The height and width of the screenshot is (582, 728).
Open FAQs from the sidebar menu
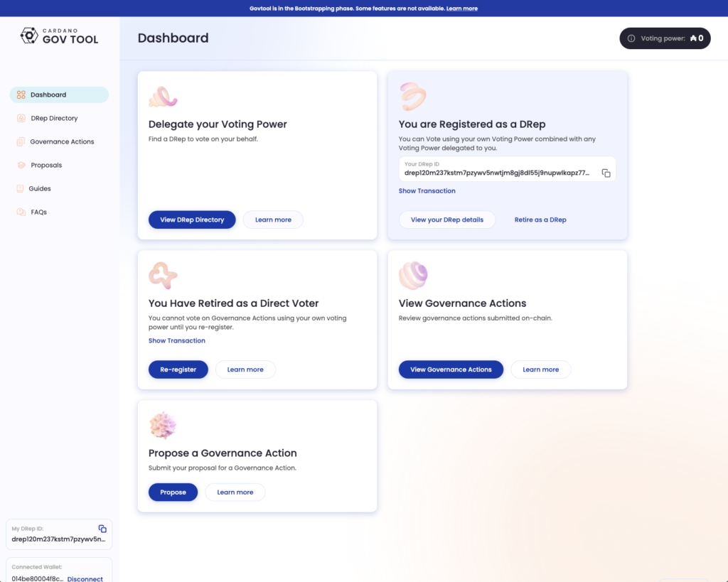[x=38, y=212]
